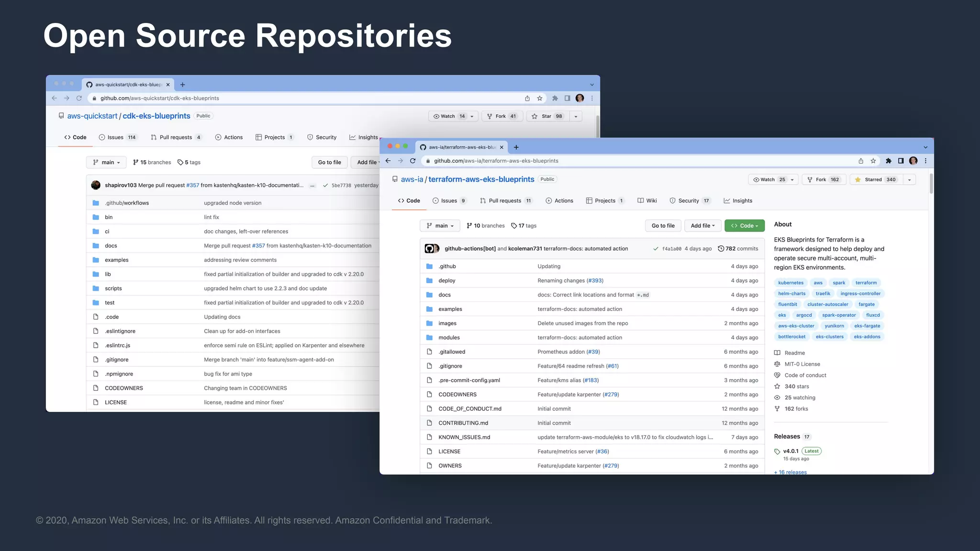
Task: Go back in the cdk-eks-blueprints browser window
Action: tap(54, 98)
